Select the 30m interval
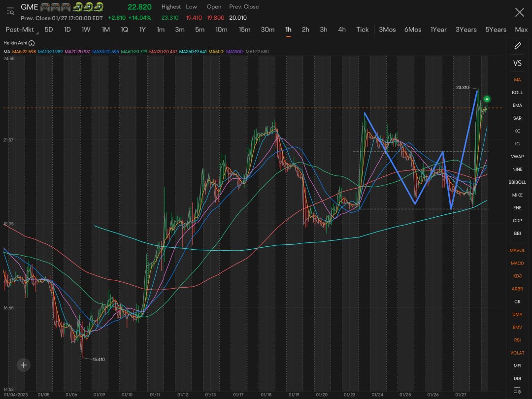The height and width of the screenshot is (399, 532). (x=267, y=30)
